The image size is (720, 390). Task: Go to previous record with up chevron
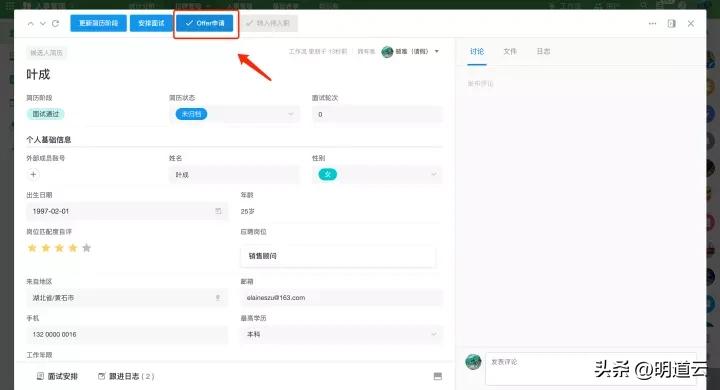tap(30, 23)
